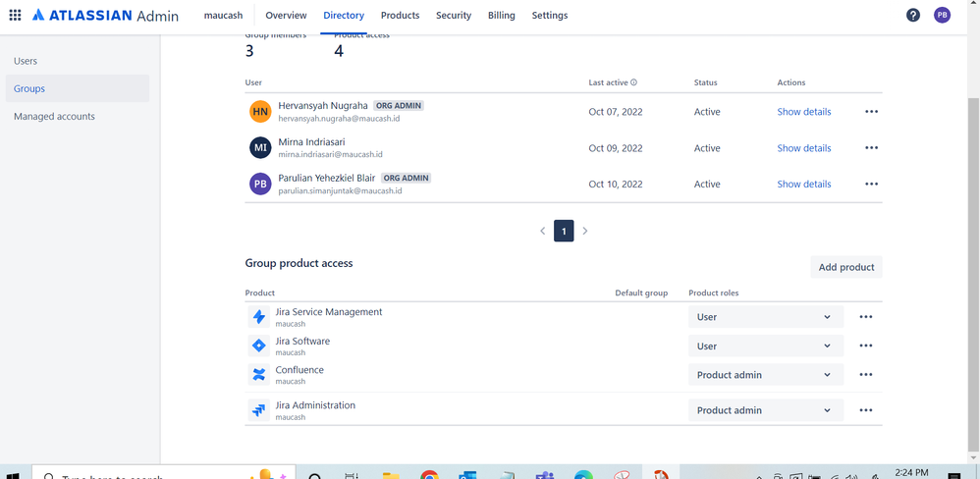Viewport: 980px width, 479px height.
Task: Click the maucash organization name
Action: click(x=223, y=16)
